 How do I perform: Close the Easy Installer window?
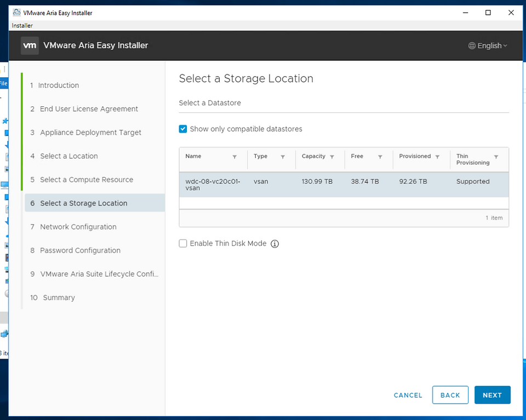(511, 13)
